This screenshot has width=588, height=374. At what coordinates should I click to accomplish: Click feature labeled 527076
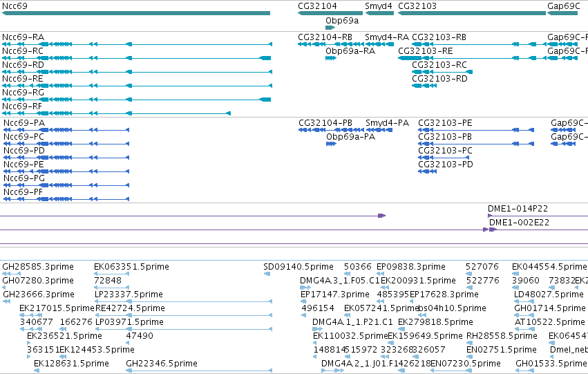[482, 267]
